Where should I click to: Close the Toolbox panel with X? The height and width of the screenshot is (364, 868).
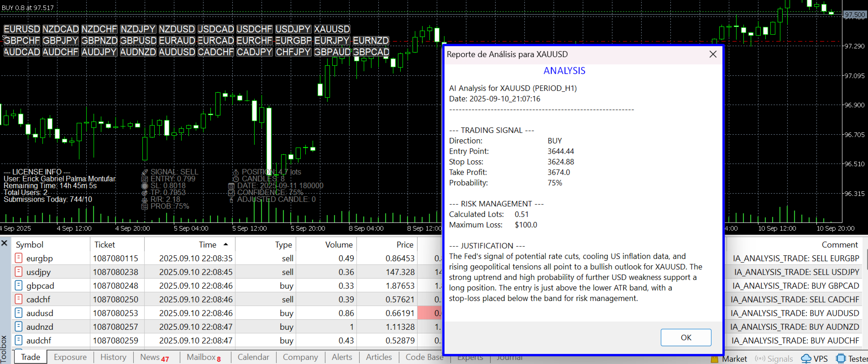[x=5, y=243]
